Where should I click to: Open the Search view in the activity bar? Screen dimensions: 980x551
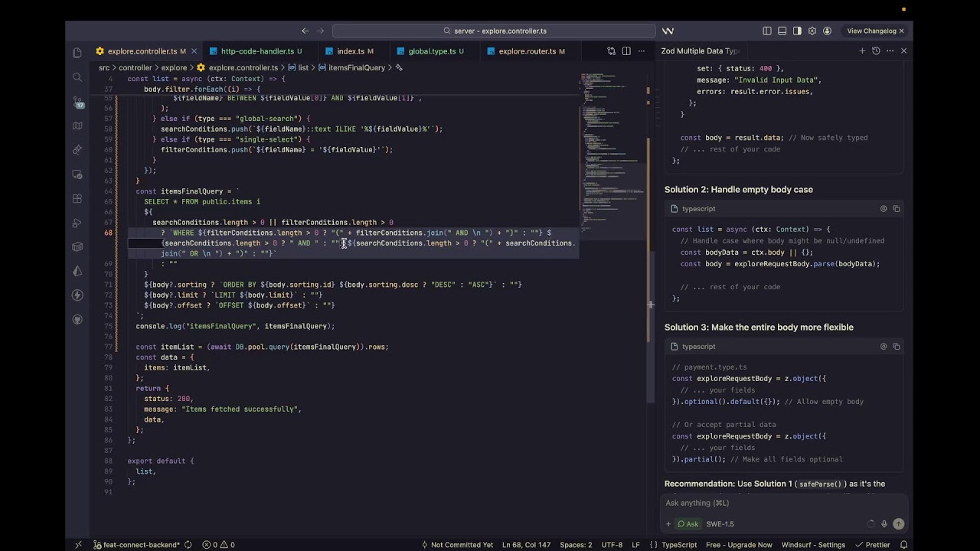(77, 77)
